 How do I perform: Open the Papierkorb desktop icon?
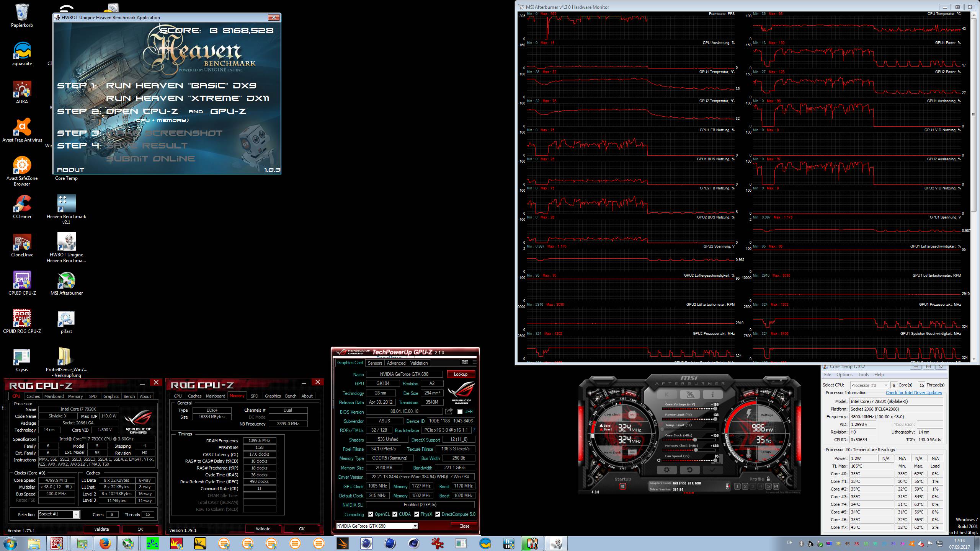22,16
